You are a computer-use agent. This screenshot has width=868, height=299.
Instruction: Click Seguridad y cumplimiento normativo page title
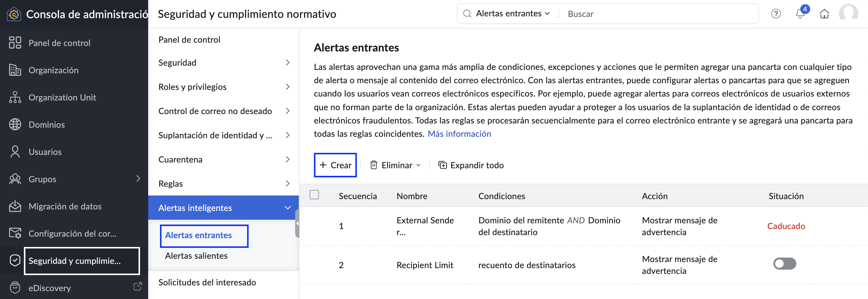247,14
